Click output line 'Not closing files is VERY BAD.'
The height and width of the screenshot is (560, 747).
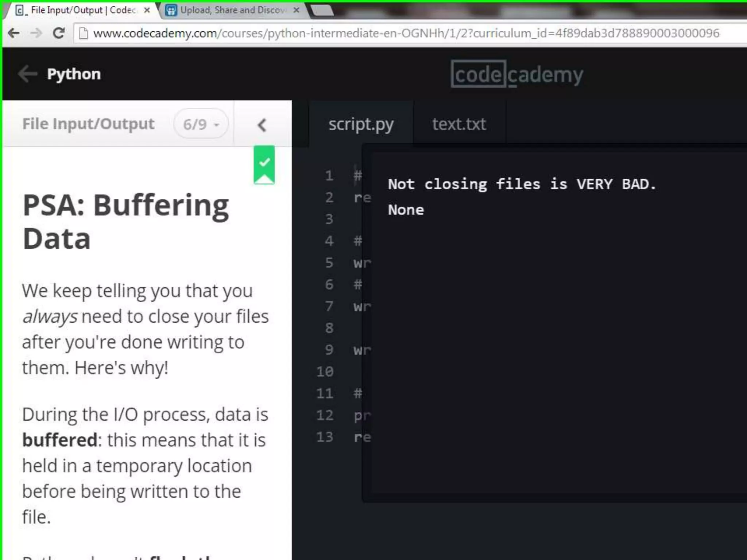click(x=522, y=184)
